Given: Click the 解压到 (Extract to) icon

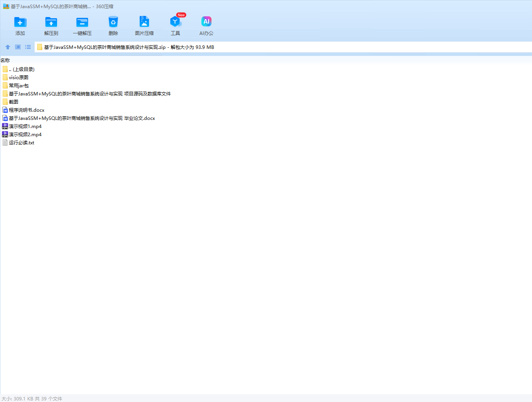Looking at the screenshot, I should (x=51, y=22).
